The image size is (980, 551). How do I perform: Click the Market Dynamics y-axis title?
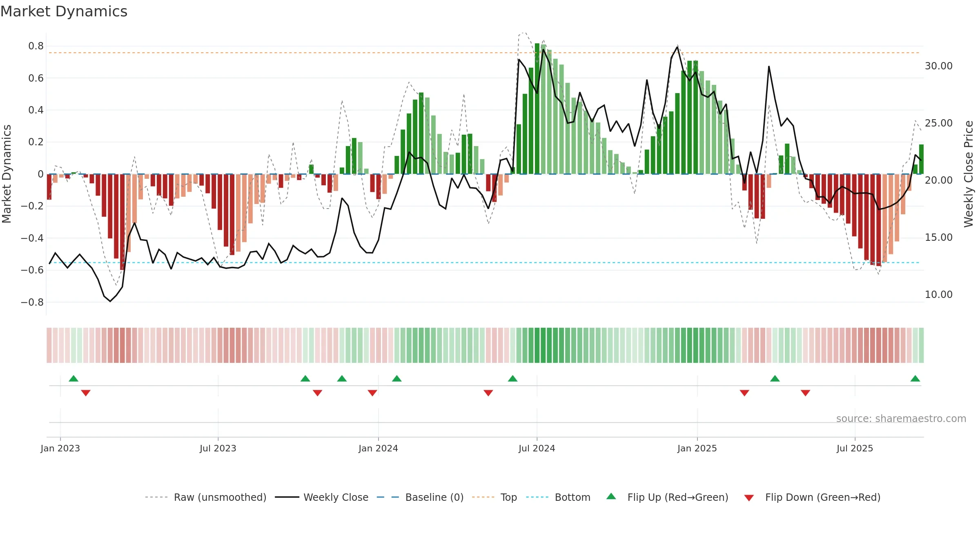[7, 174]
